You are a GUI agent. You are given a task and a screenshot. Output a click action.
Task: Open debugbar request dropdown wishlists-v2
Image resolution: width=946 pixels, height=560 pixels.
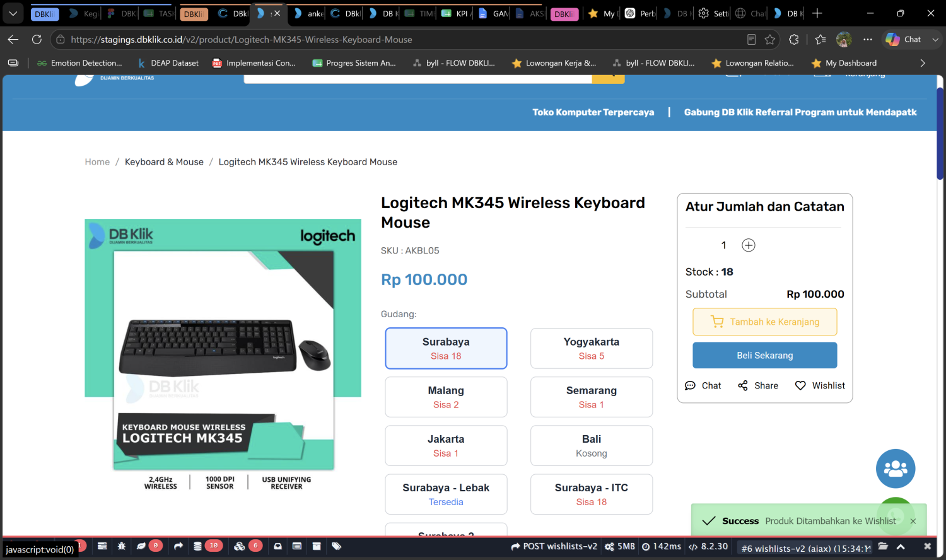[806, 548]
